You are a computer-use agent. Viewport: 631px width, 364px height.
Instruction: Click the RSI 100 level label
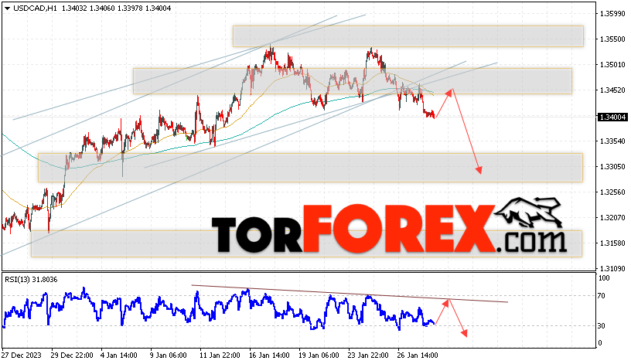click(604, 278)
